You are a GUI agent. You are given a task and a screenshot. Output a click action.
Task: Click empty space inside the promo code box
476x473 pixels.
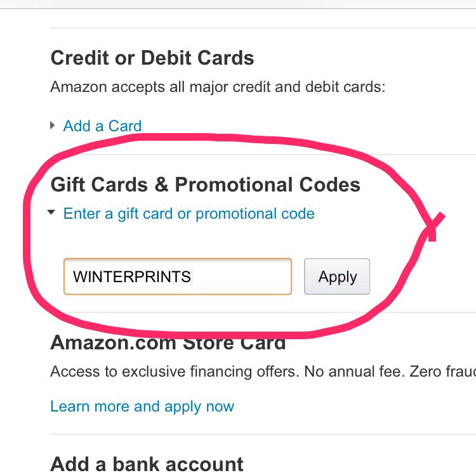[241, 276]
